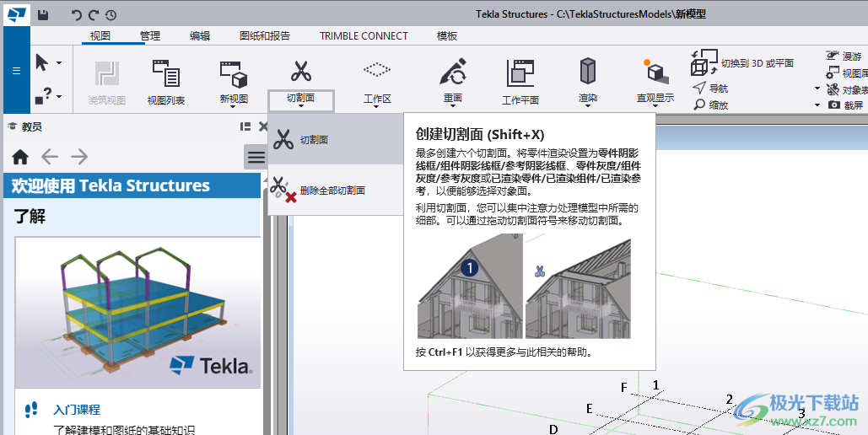Click the 直观显示 visualization icon

point(655,72)
